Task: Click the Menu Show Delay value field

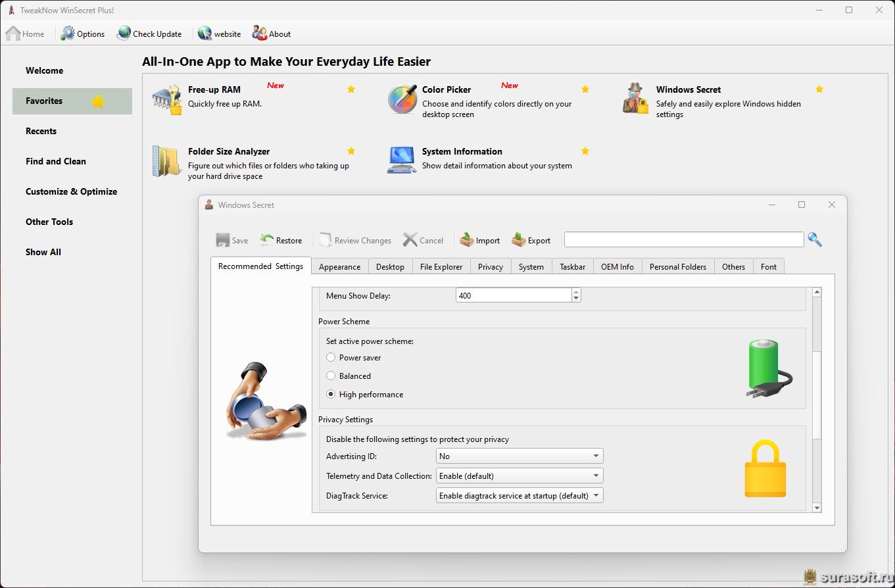Action: tap(514, 296)
